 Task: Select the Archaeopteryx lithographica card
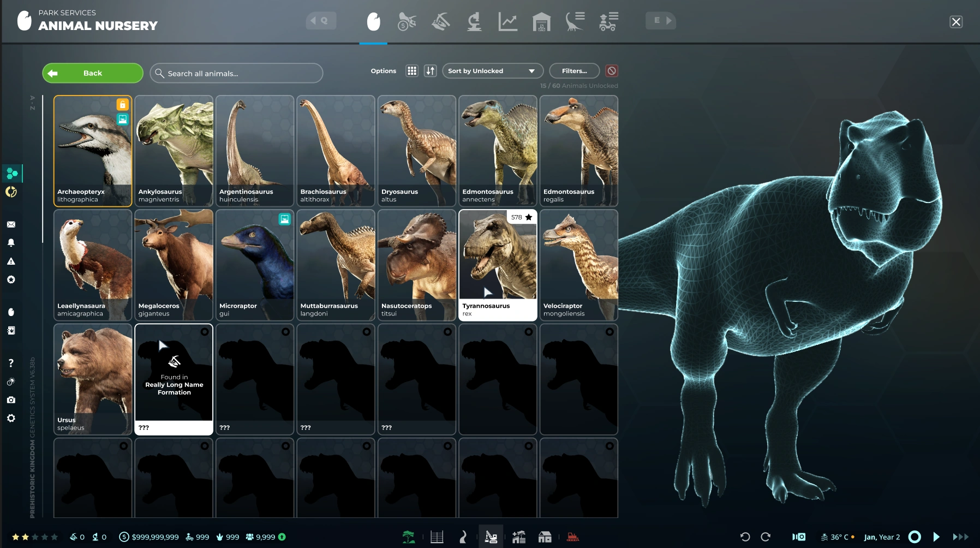[x=93, y=151]
